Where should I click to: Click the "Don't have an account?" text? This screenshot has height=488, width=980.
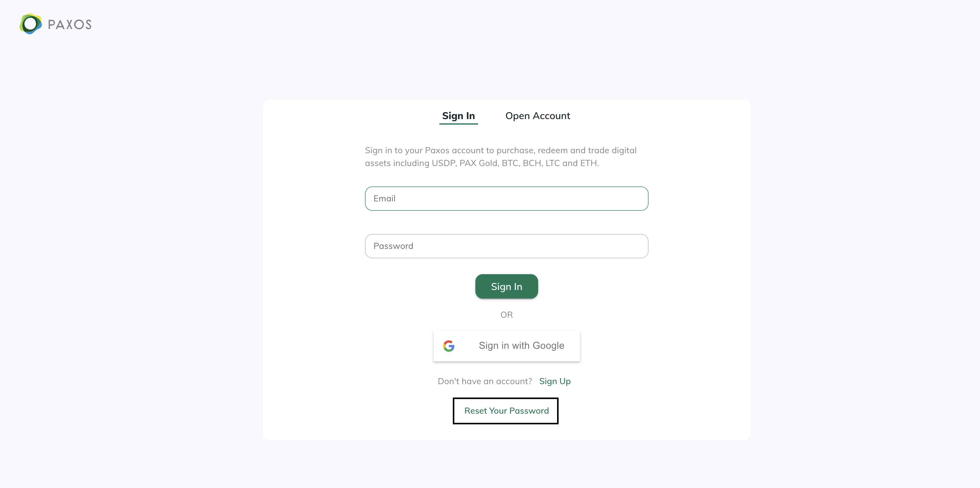(485, 381)
